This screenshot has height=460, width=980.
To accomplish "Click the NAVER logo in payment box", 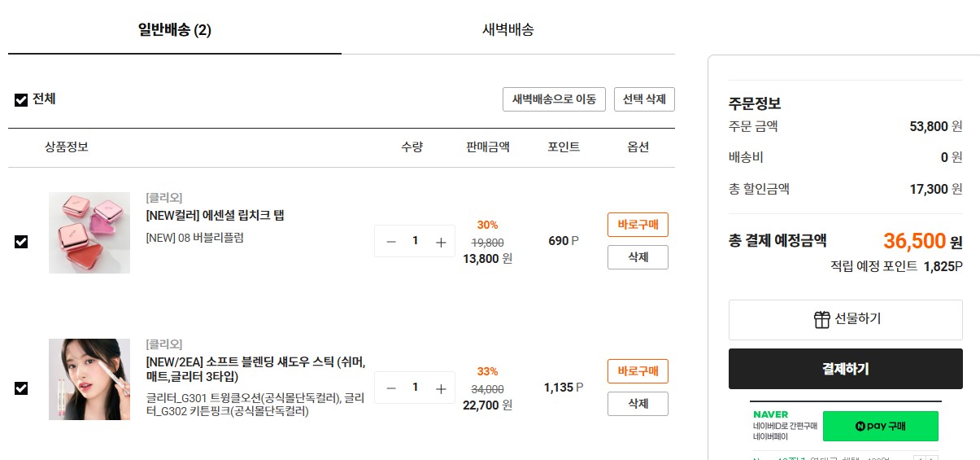I will coord(770,414).
